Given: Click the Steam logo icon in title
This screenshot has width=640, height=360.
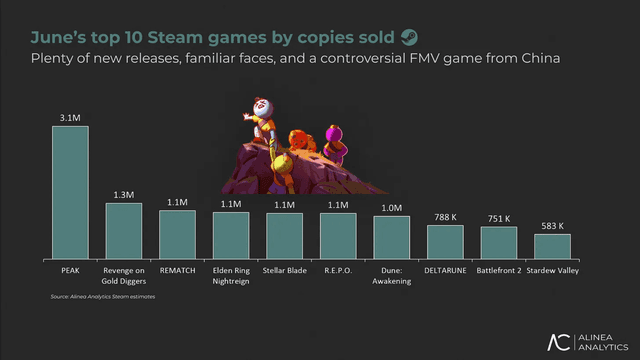Looking at the screenshot, I should coord(409,37).
